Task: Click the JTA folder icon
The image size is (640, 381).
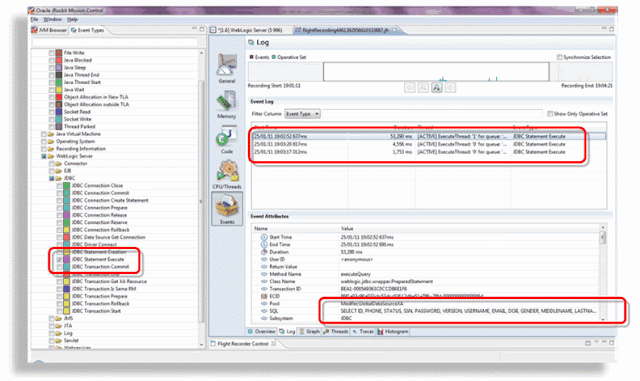Action: (59, 325)
